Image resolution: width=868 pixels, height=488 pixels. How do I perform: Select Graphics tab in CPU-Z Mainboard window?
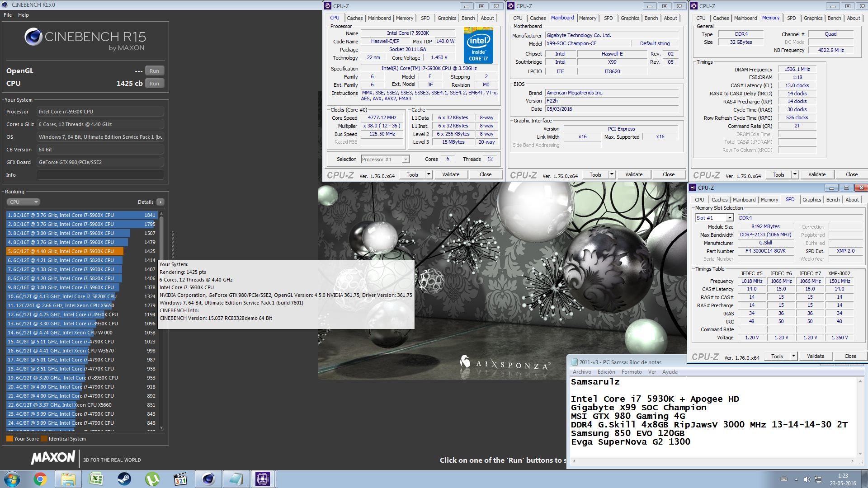coord(630,18)
